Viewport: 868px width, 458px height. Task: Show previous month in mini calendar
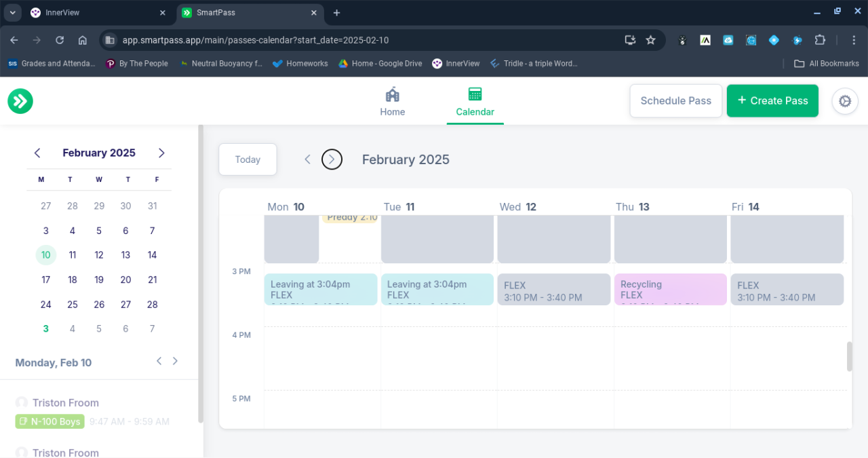coord(37,153)
